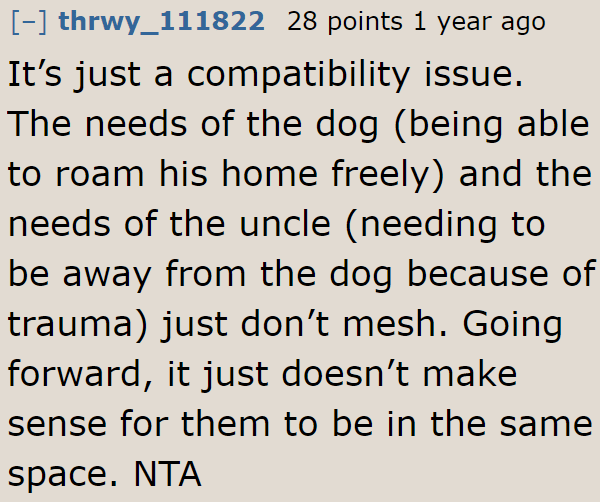Click the phrase "Going" at line end

tap(512, 325)
